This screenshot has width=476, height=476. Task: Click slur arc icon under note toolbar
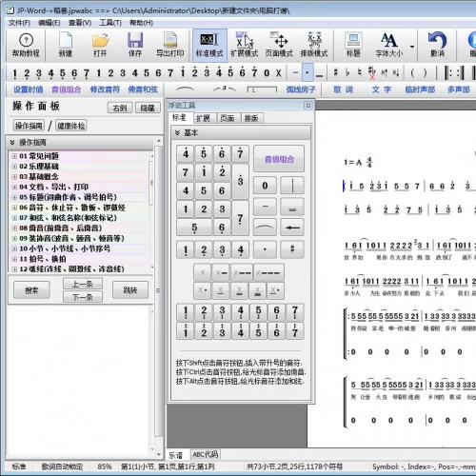point(186,89)
